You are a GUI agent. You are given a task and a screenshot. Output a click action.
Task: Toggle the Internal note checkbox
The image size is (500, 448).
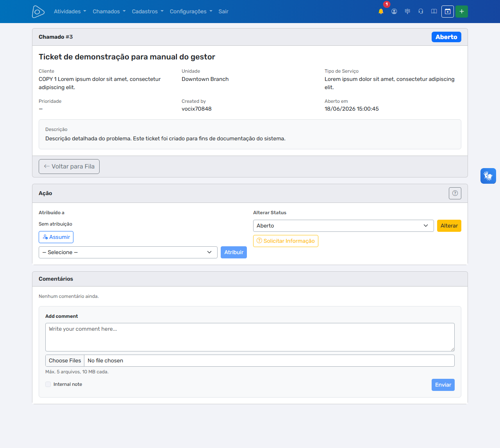[x=48, y=384]
